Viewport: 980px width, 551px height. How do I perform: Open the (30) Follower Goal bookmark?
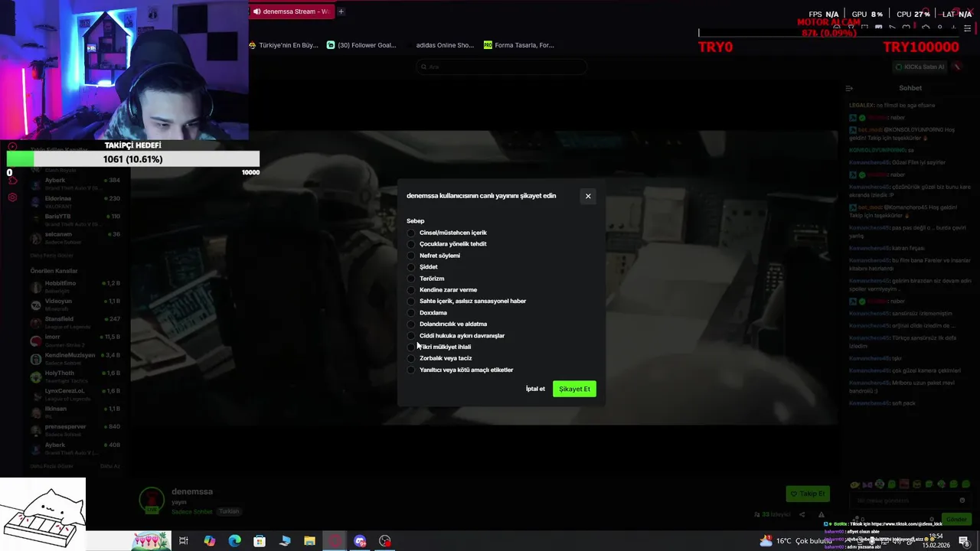click(361, 45)
